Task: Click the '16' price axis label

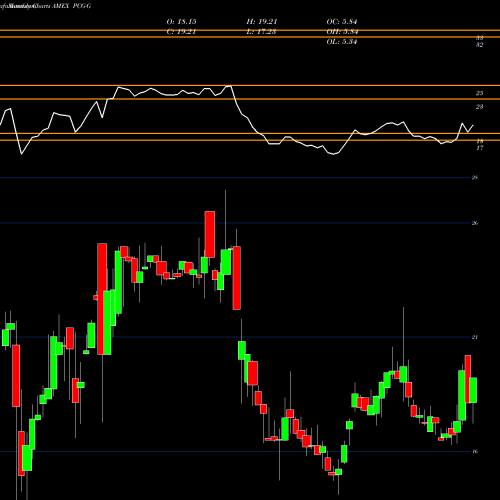Action: pos(475,451)
